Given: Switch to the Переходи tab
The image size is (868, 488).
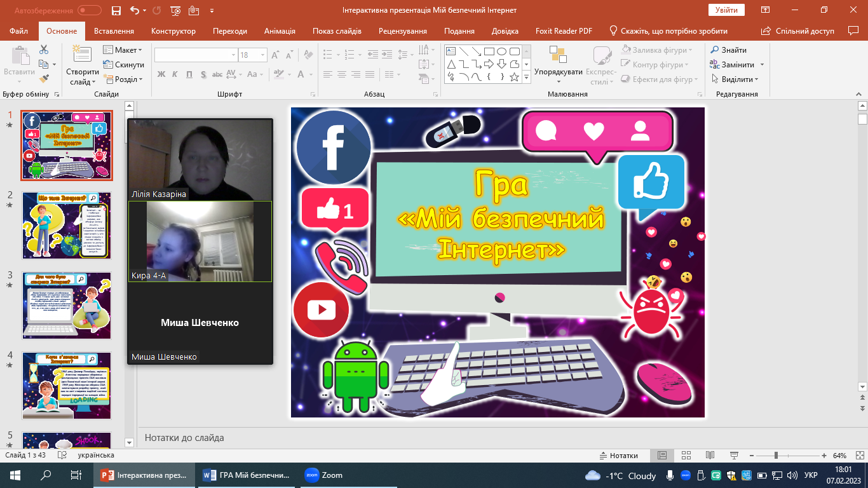Looking at the screenshot, I should tap(230, 30).
